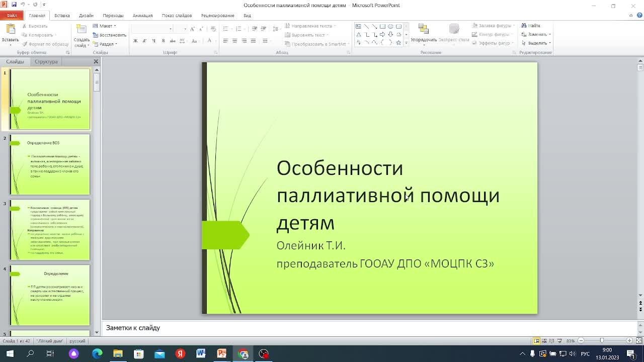
Task: Switch to slide sorter view in status bar
Action: [544, 341]
